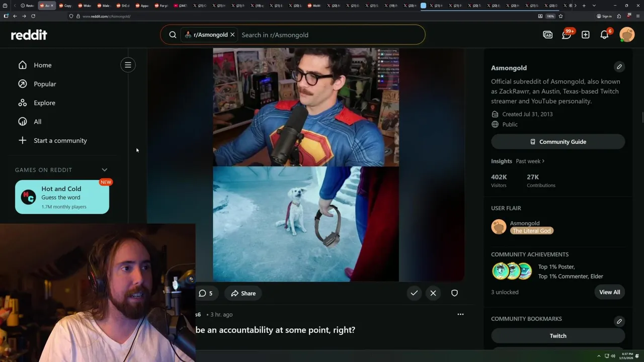644x362 pixels.
Task: Create a new post with plus icon
Action: pyautogui.click(x=586, y=35)
